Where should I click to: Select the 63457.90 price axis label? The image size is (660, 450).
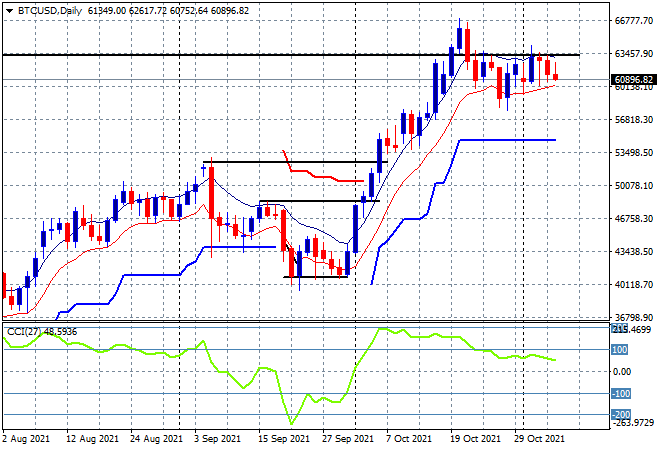coord(634,53)
